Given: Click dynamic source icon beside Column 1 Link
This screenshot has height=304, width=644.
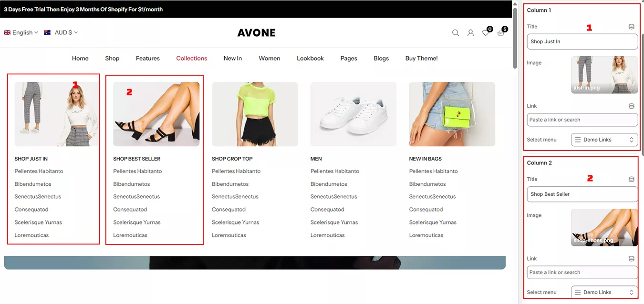Looking at the screenshot, I should (632, 106).
